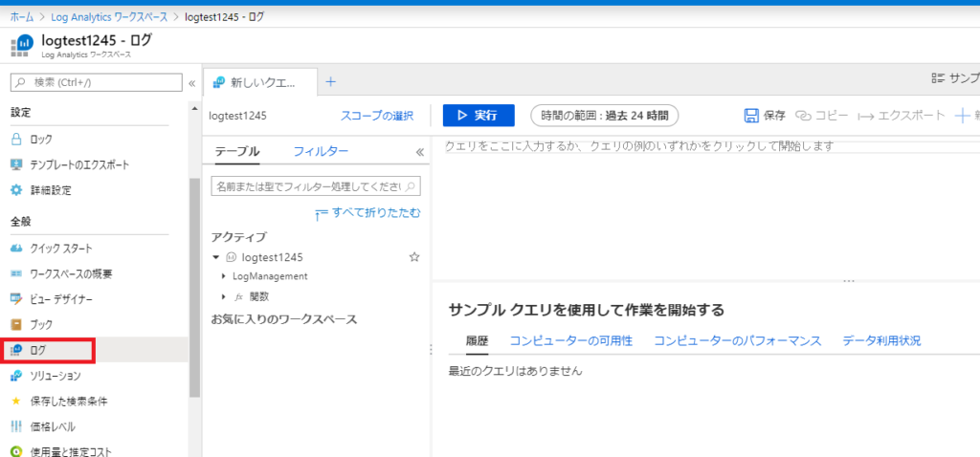980x457 pixels.
Task: Click the ワークスペースの概要 icon
Action: point(17,273)
